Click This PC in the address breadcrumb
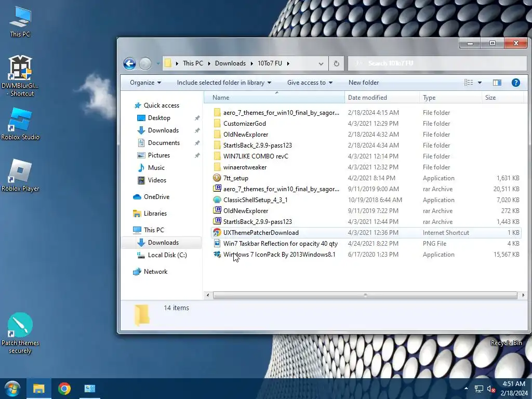This screenshot has height=399, width=532. click(x=193, y=63)
